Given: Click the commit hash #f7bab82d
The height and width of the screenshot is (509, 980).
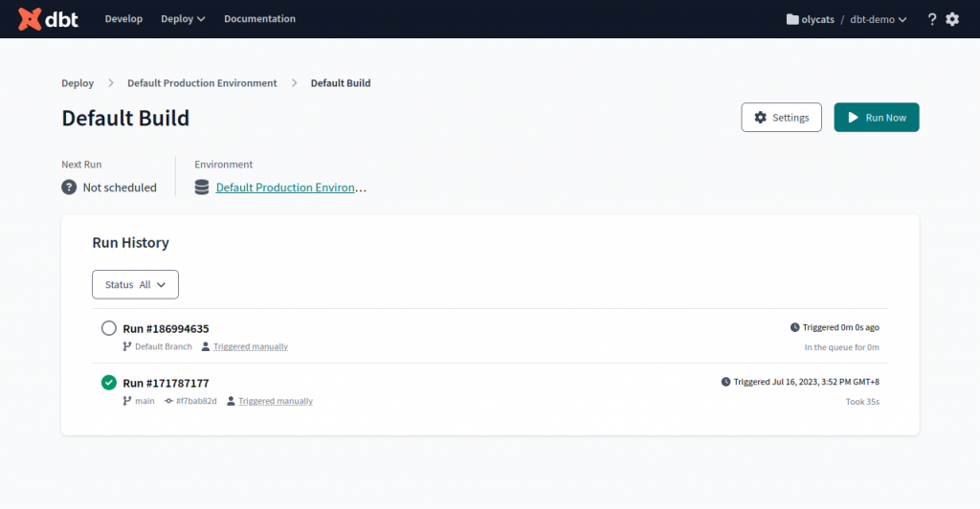Looking at the screenshot, I should click(196, 401).
